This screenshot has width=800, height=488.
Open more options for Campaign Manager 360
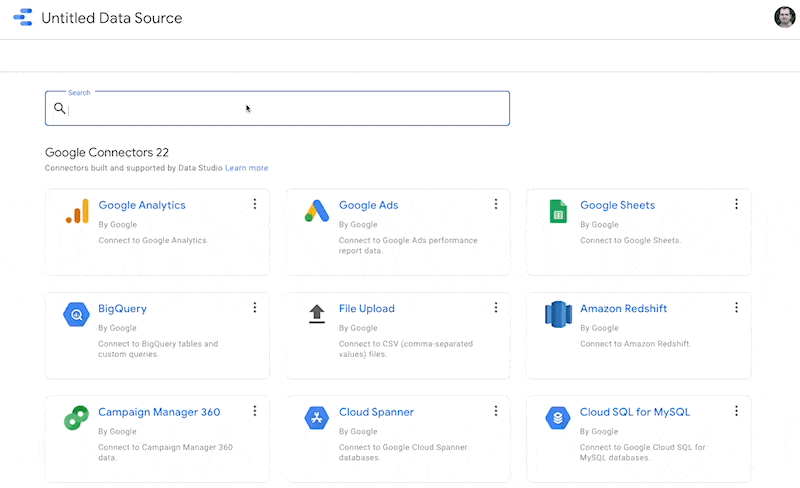[x=255, y=411]
